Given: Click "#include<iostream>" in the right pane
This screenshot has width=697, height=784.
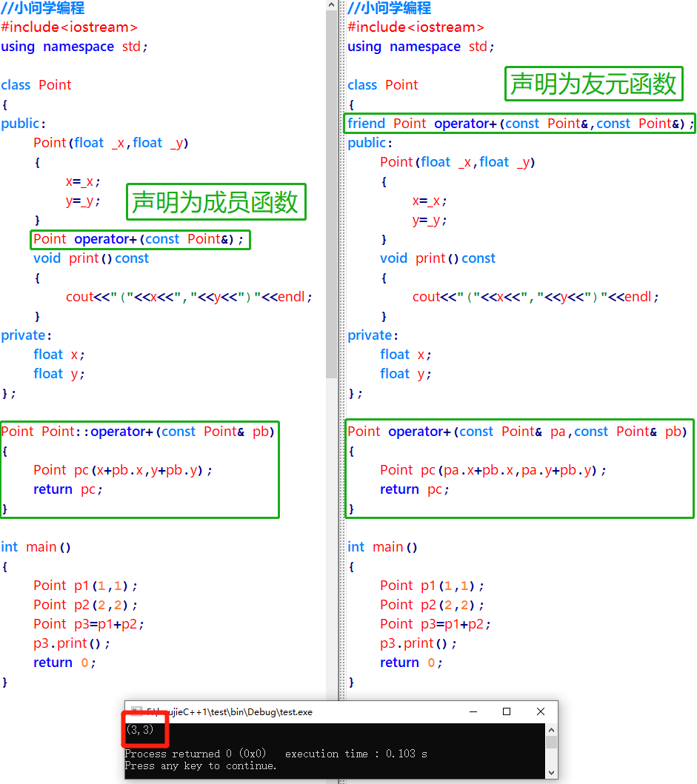Looking at the screenshot, I should pyautogui.click(x=416, y=27).
